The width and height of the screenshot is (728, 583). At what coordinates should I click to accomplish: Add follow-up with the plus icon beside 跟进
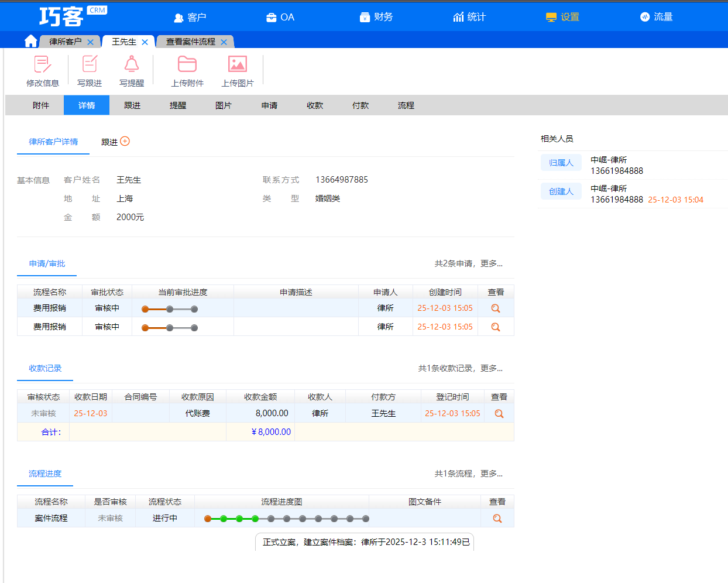tap(125, 141)
